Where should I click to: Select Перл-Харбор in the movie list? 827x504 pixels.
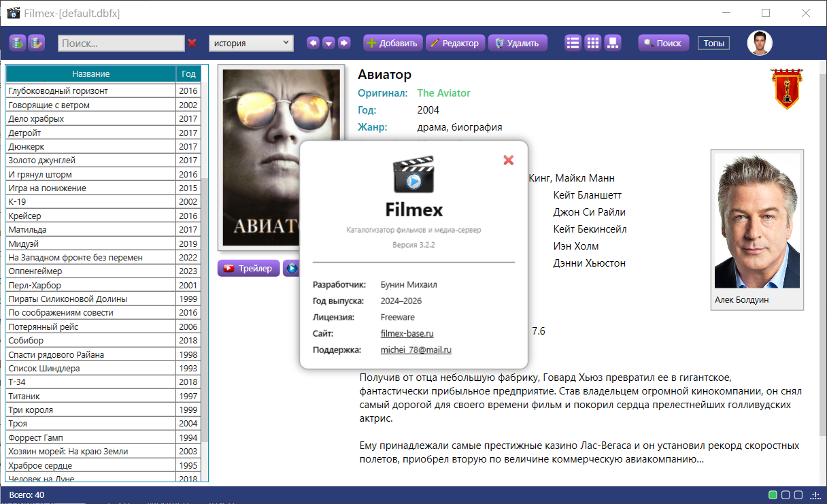103,285
